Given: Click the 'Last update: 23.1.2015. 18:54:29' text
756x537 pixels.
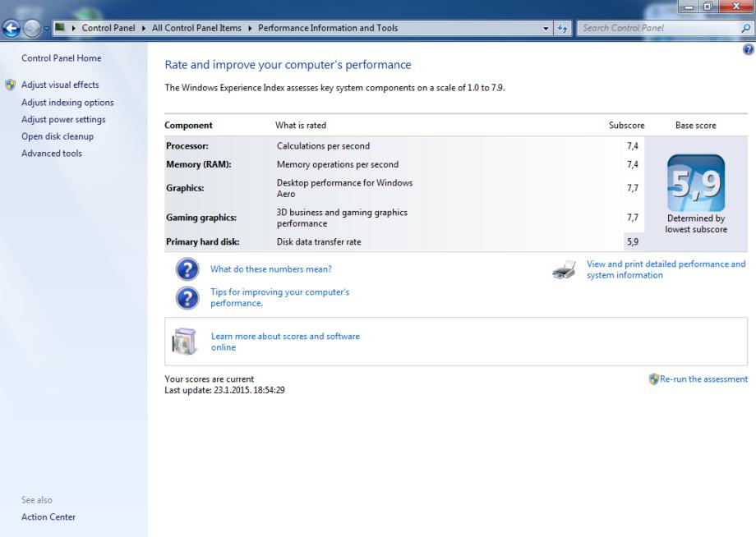Looking at the screenshot, I should click(x=224, y=390).
